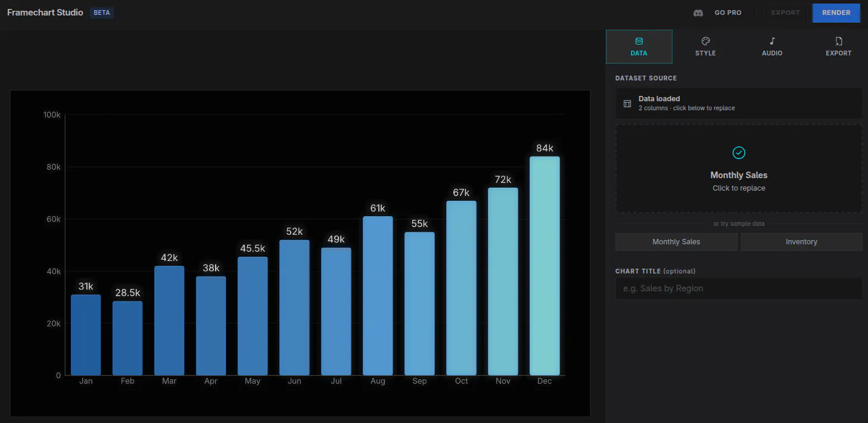868x423 pixels.
Task: Click the Apr bar labeled 38k
Action: [x=211, y=325]
